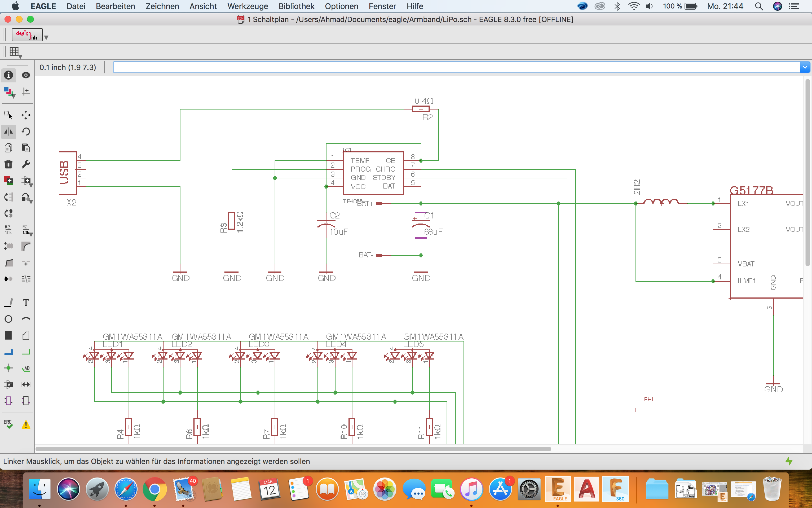
Task: Select the Split tool
Action: pos(9,263)
